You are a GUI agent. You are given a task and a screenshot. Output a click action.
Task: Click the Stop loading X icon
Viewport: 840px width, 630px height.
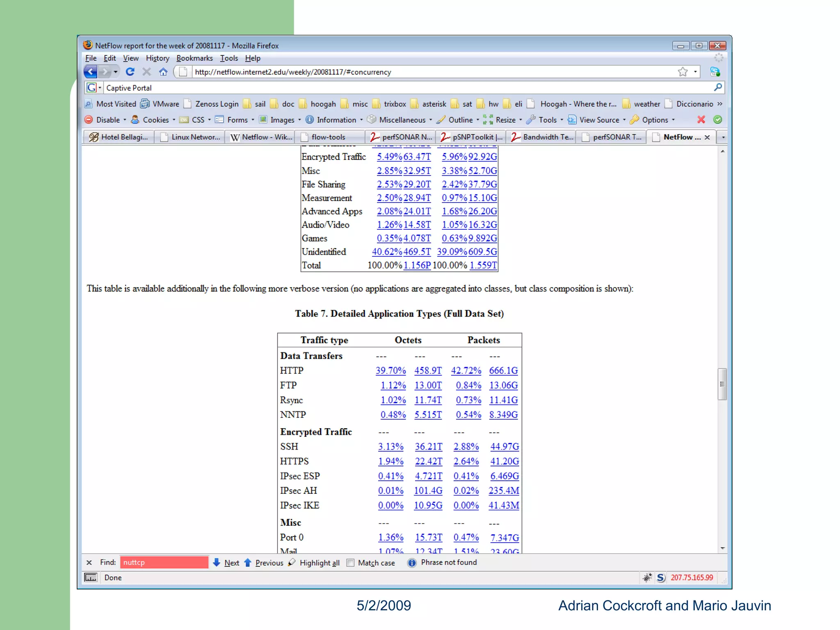146,72
